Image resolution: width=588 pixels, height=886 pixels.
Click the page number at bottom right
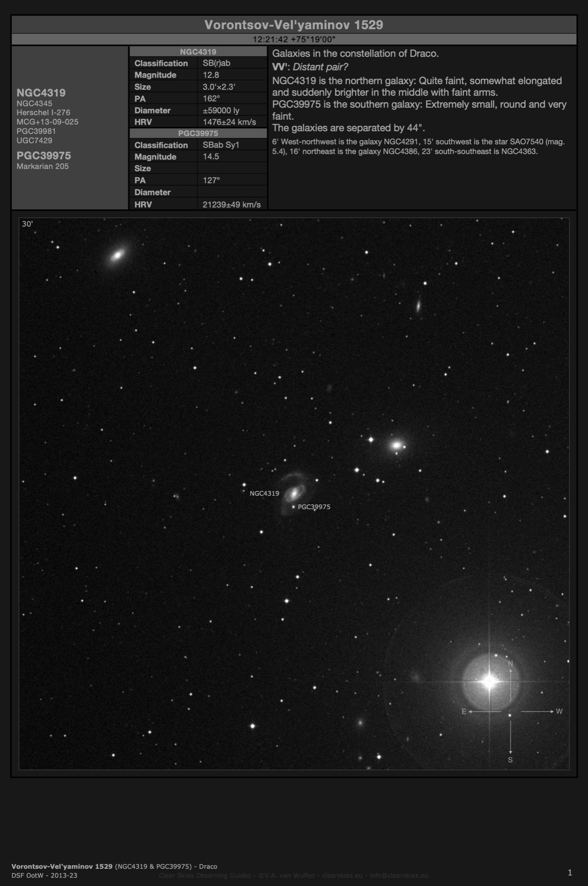click(x=570, y=873)
